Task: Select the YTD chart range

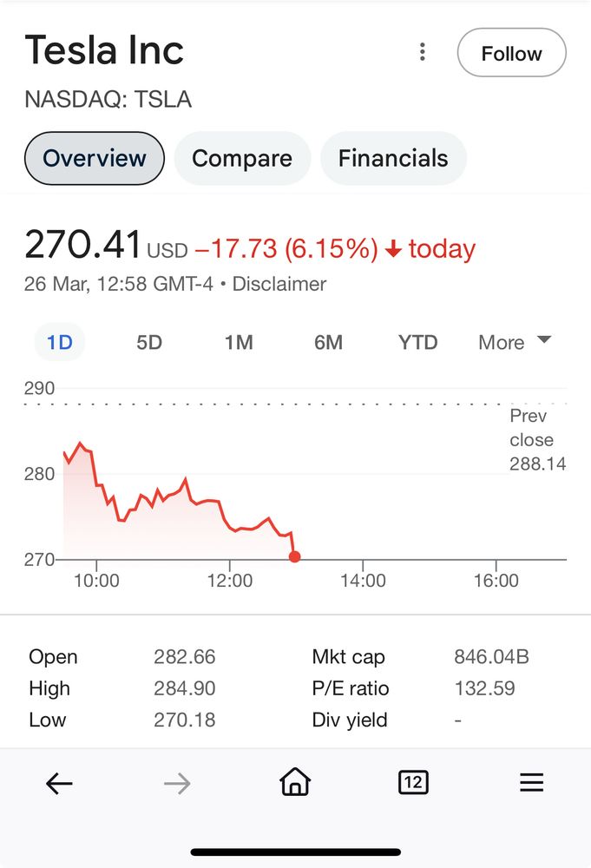Action: pos(417,342)
